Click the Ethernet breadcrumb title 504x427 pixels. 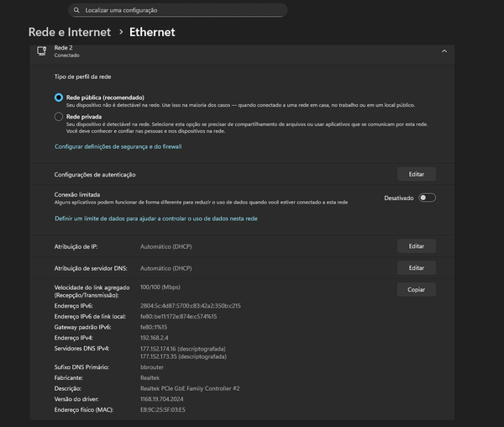[152, 32]
